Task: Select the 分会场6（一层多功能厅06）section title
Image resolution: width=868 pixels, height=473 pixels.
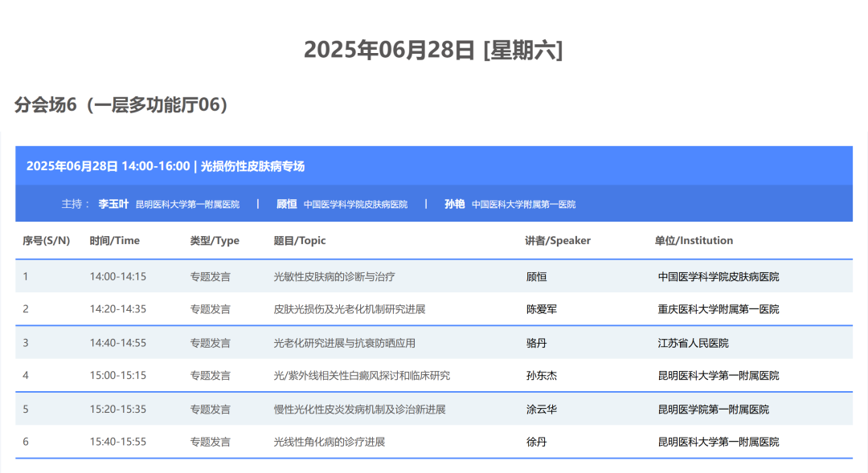Action: click(122, 103)
